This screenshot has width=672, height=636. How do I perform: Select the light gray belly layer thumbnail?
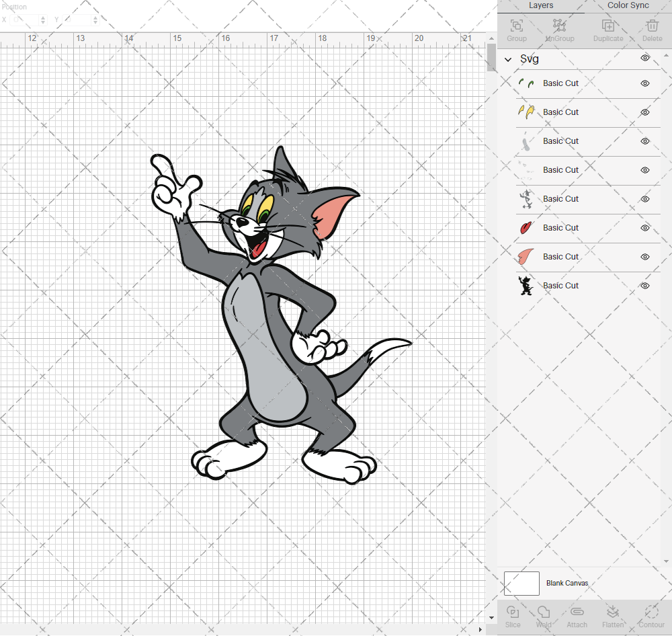click(x=526, y=143)
